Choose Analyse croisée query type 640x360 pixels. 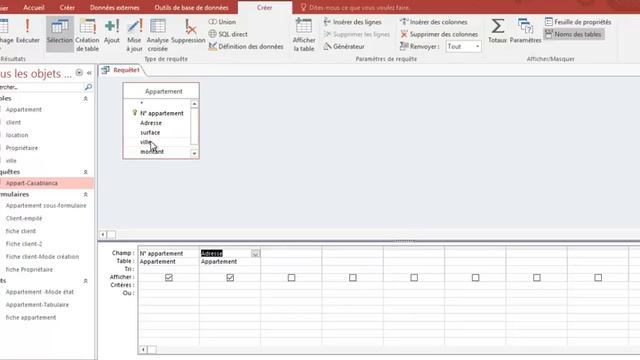(x=158, y=36)
